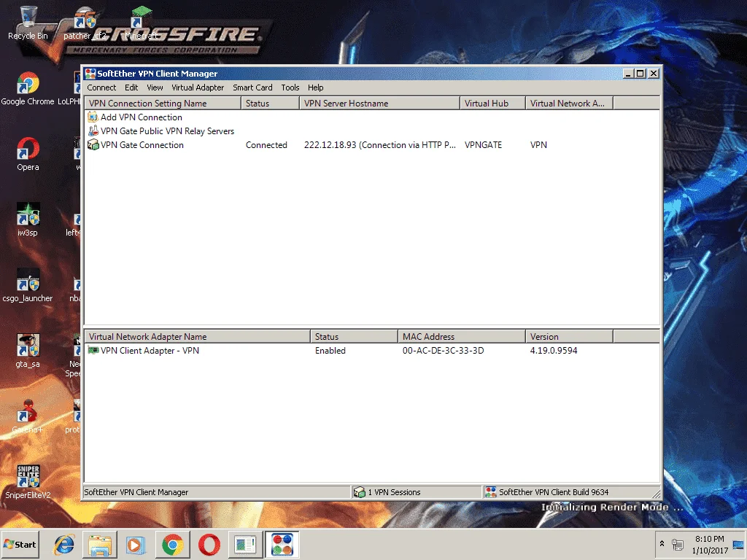Image resolution: width=747 pixels, height=560 pixels.
Task: Open the clock showing 8:10 PM
Action: [709, 545]
